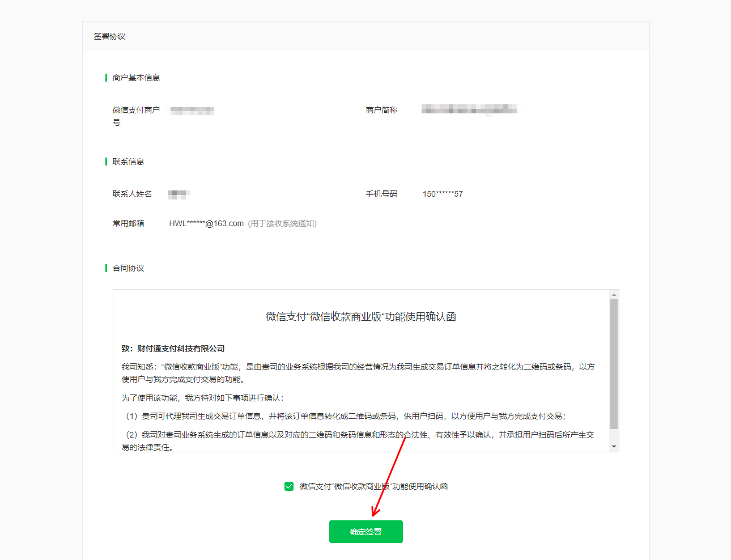731x560 pixels.
Task: Click the 为了使用该功能 paragraph in contract
Action: coord(202,398)
